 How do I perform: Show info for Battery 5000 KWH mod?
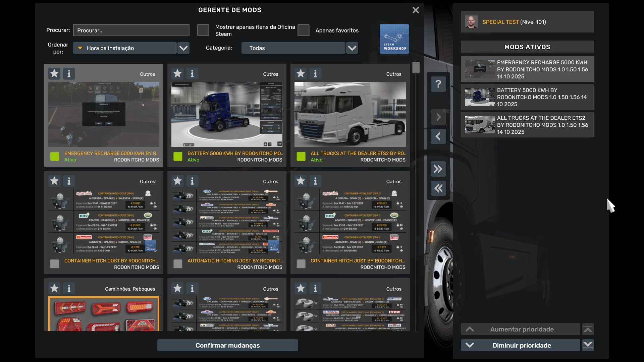click(192, 73)
